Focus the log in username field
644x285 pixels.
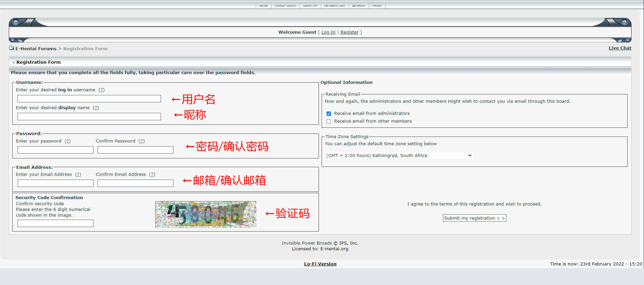(89, 99)
